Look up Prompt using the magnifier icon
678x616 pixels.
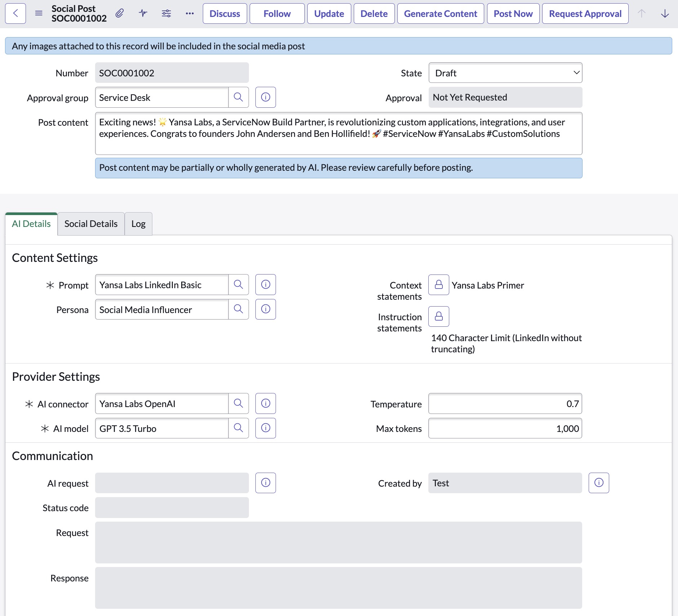tap(238, 285)
